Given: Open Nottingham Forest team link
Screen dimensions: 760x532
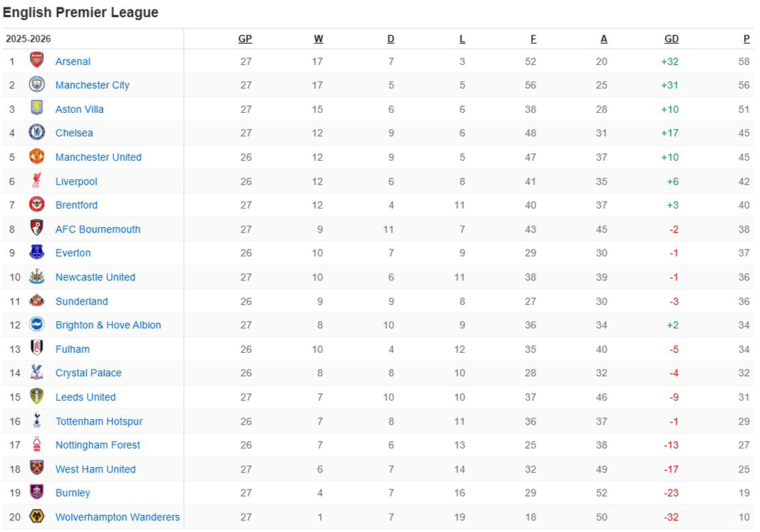Looking at the screenshot, I should (98, 444).
